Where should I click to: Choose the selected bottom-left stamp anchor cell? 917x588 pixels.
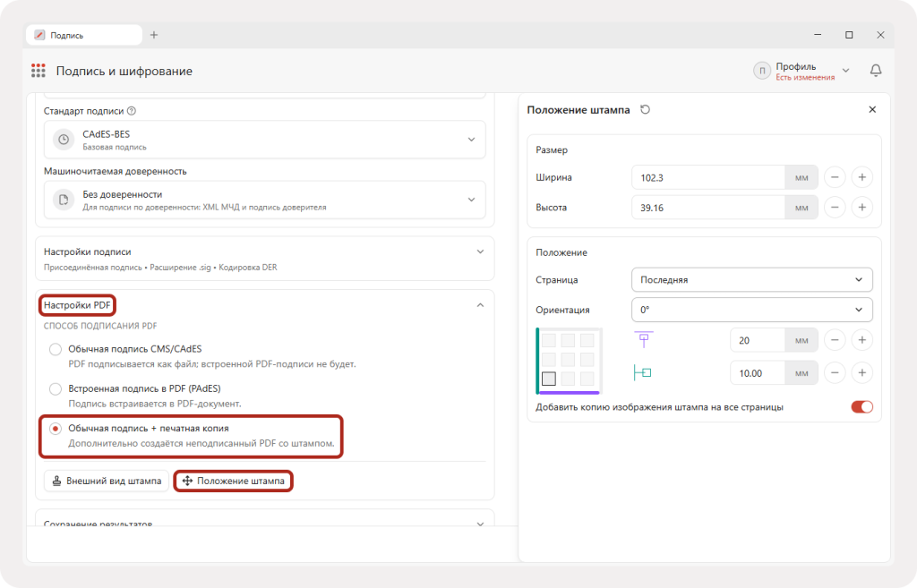pyautogui.click(x=549, y=379)
